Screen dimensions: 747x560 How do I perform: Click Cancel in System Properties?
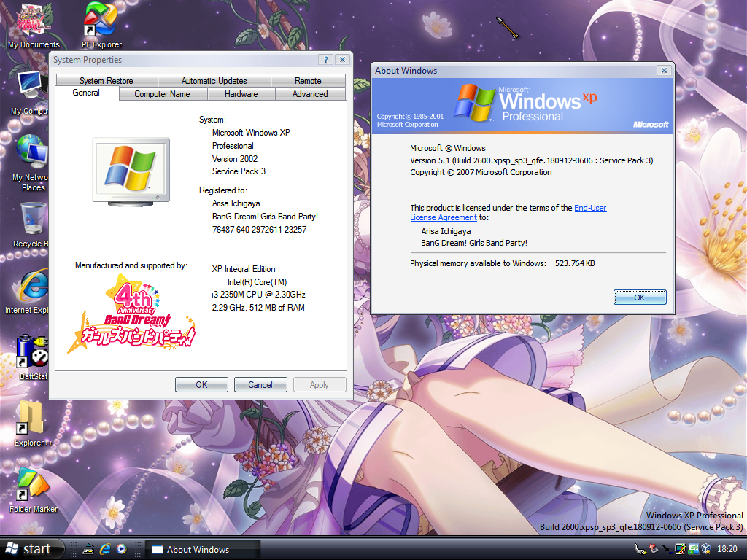click(260, 385)
